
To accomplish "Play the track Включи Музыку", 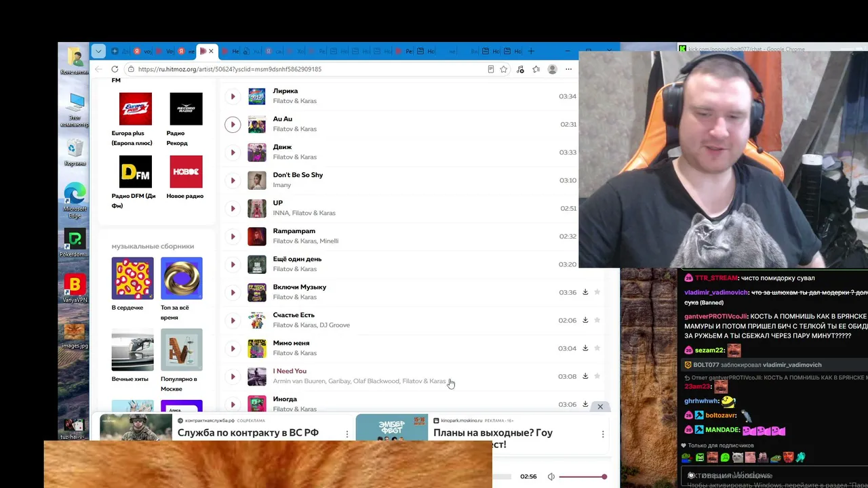I will (x=233, y=292).
